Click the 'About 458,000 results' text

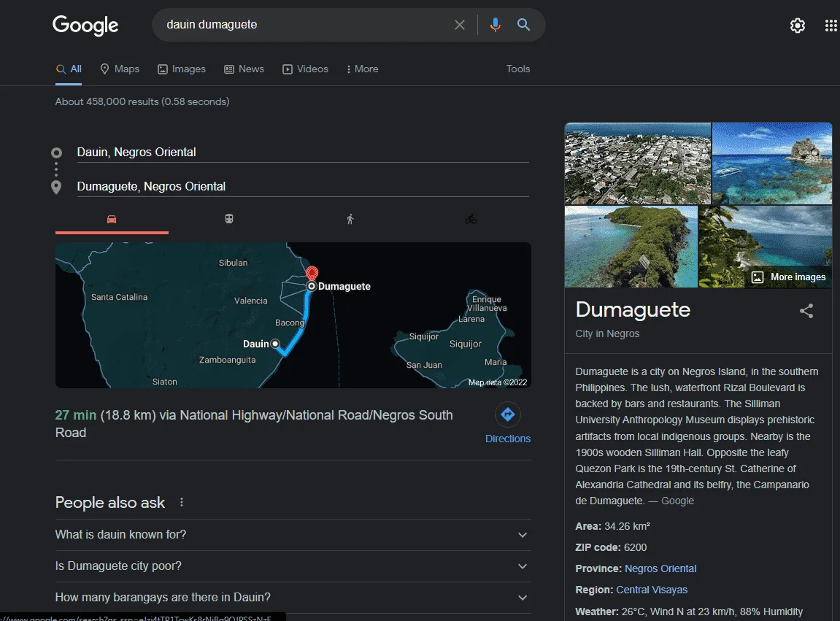coord(142,101)
